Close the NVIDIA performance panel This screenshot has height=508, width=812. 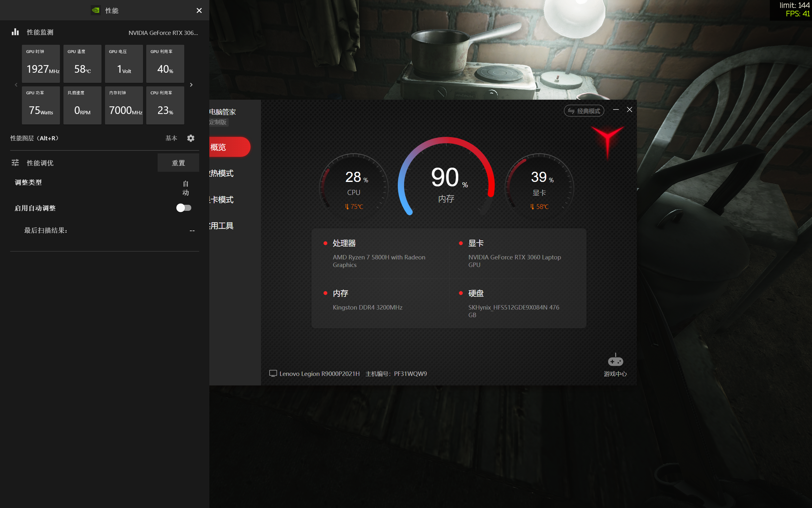(199, 10)
